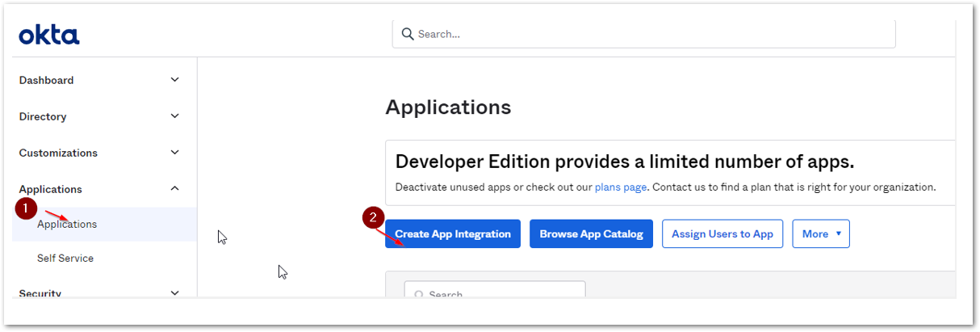Collapse the Applications section using its chevron
This screenshot has height=332, width=980.
coord(175,189)
